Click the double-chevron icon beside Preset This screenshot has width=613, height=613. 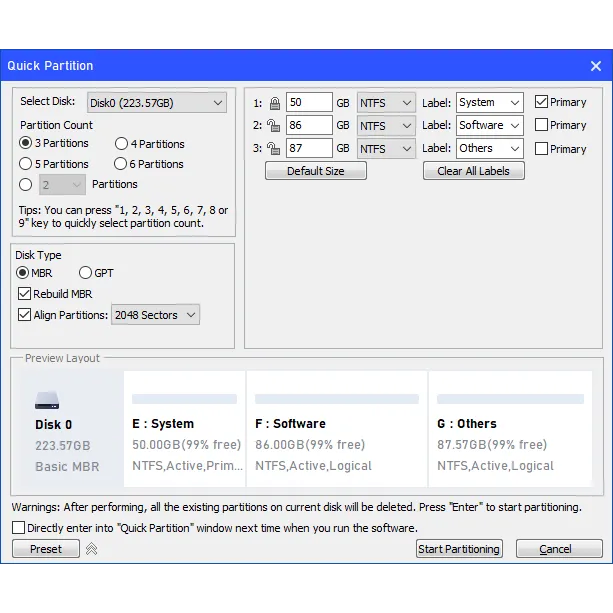click(x=91, y=549)
